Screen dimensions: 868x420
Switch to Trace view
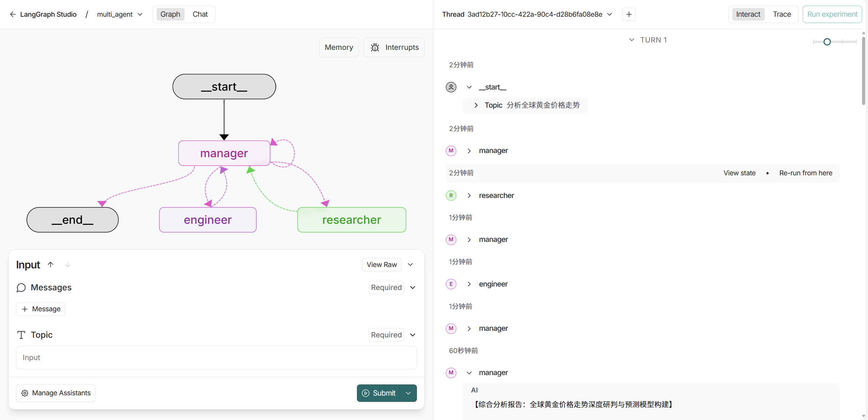(782, 14)
